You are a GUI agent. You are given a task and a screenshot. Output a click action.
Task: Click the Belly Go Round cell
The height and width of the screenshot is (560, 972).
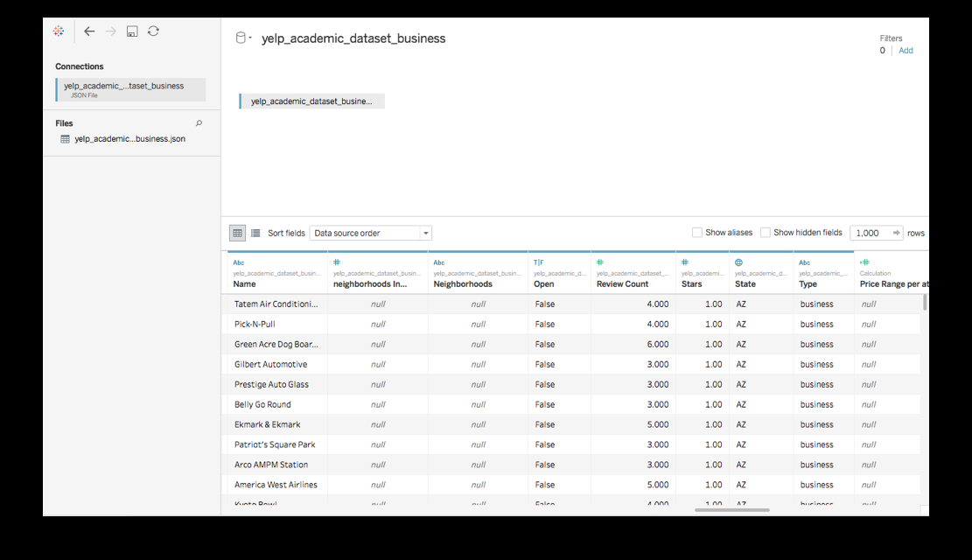[276, 404]
